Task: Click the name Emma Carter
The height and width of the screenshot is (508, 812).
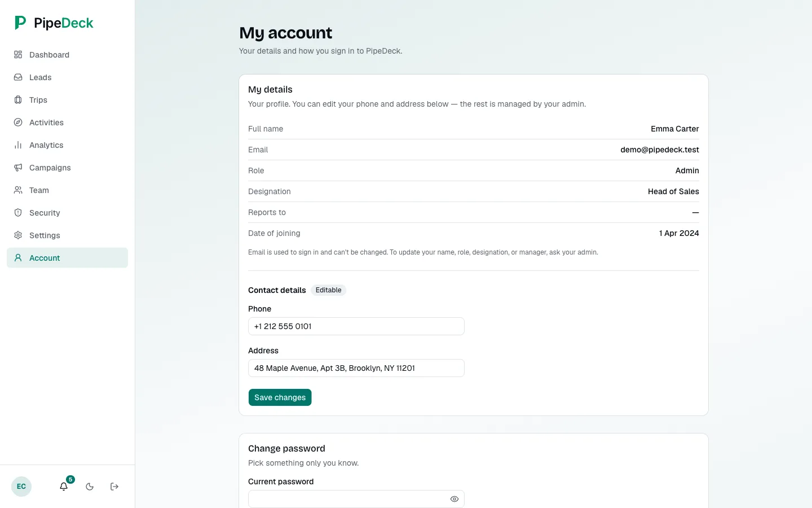Action: click(675, 129)
